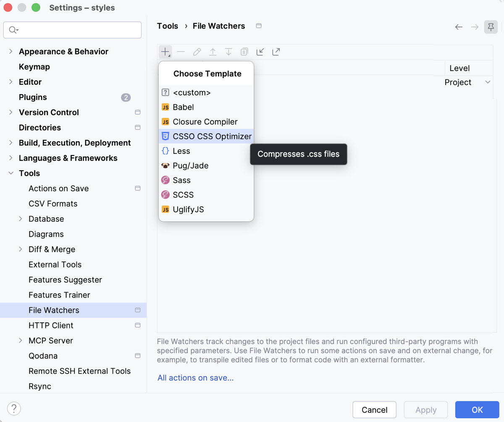Image resolution: width=504 pixels, height=422 pixels.
Task: Select External Tools under Tools
Action: [55, 264]
